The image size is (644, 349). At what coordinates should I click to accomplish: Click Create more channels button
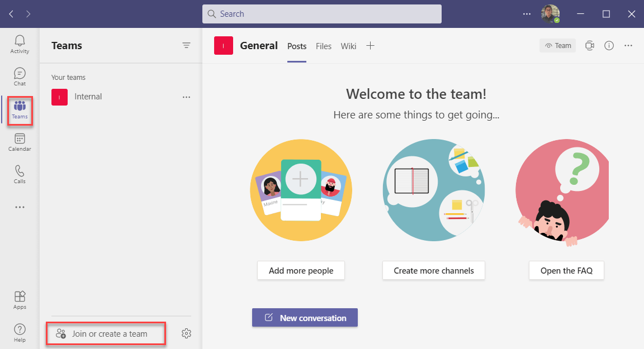click(x=434, y=271)
